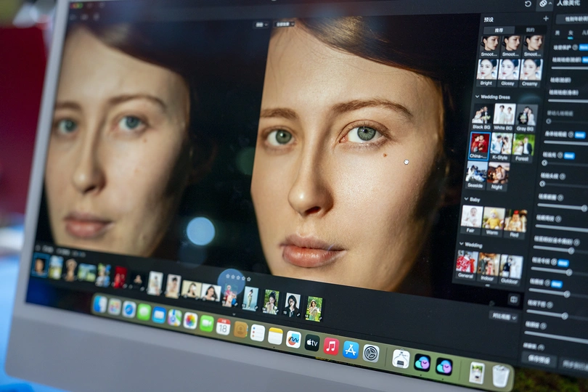588x392 pixels.
Task: Select the China-style wedding dress preset
Action: click(479, 144)
